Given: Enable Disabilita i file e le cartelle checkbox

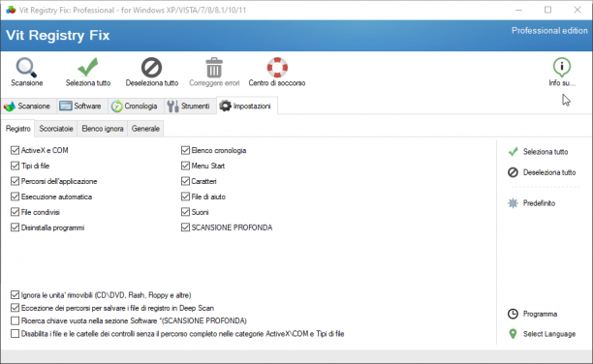Looking at the screenshot, I should pyautogui.click(x=15, y=334).
